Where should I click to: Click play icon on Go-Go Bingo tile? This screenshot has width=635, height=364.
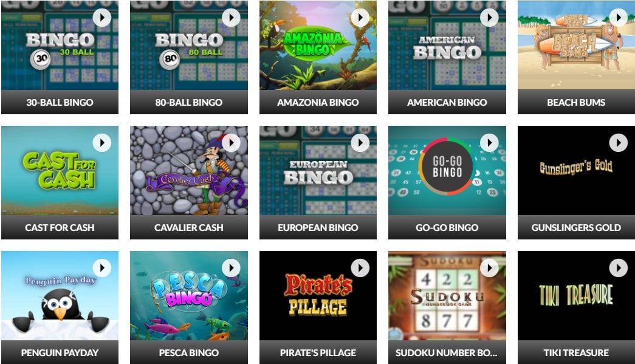coord(489,143)
